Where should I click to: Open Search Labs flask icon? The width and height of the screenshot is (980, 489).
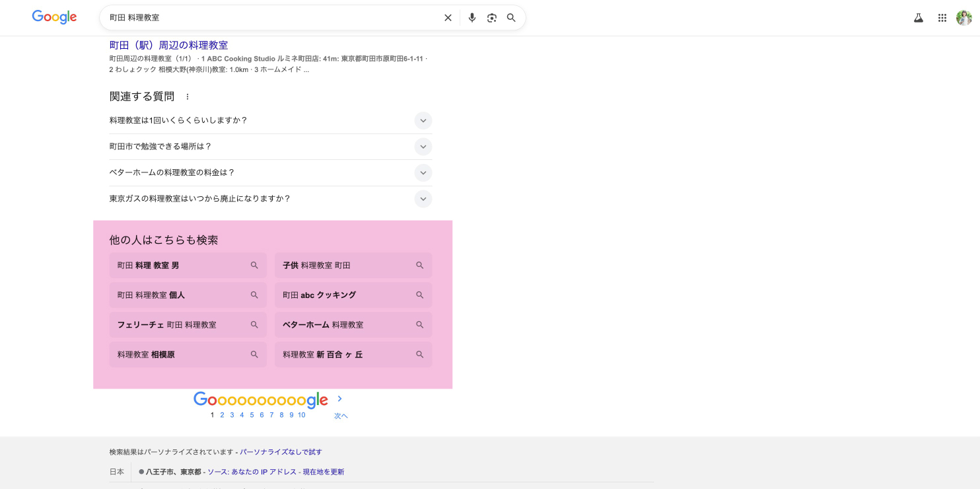tap(918, 18)
